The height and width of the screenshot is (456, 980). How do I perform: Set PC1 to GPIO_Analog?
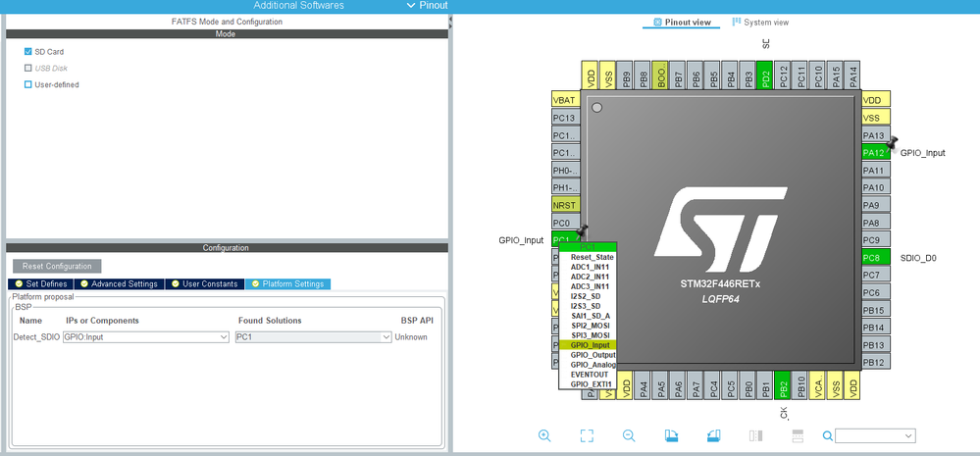[588, 364]
